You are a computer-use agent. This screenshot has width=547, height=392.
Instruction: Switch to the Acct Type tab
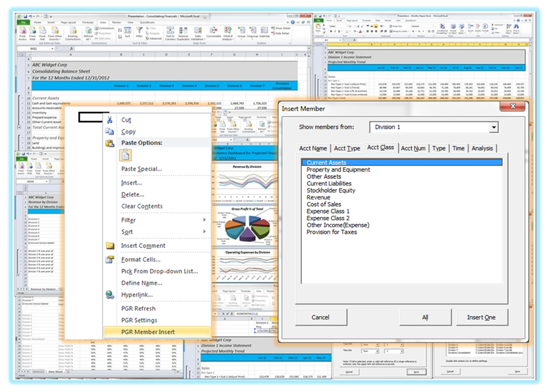click(x=347, y=148)
